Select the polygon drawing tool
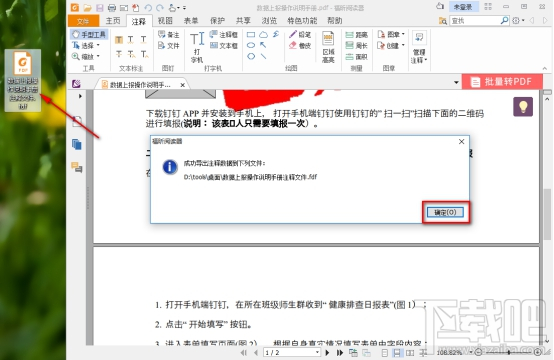 click(x=251, y=56)
